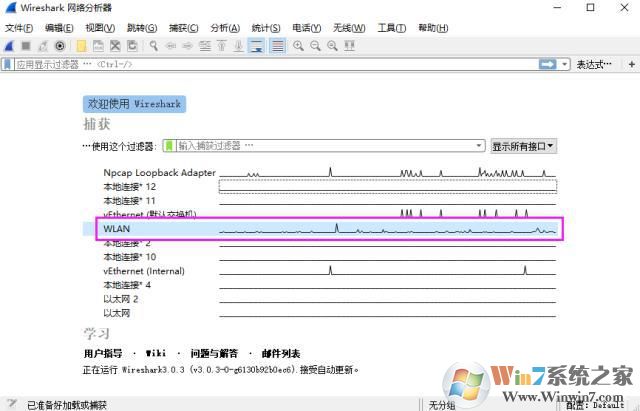This screenshot has width=640, height=411.
Task: Open the 显示所有接口 dropdown
Action: click(x=523, y=146)
